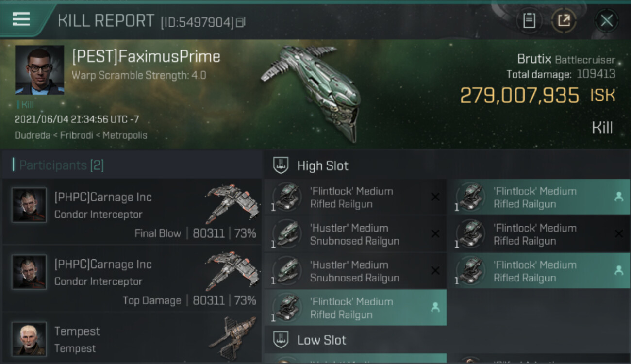
Task: Click destroyed X marker on first Hustler railgun
Action: tap(435, 234)
